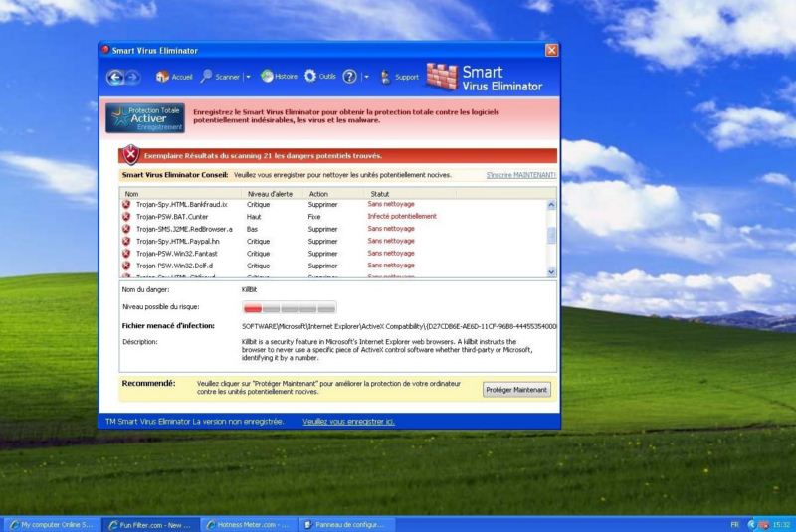Click threat icon beside Trojan-Spy.HTML.Bankfraud.ix
Viewport: 796px width, 532px height.
(126, 205)
